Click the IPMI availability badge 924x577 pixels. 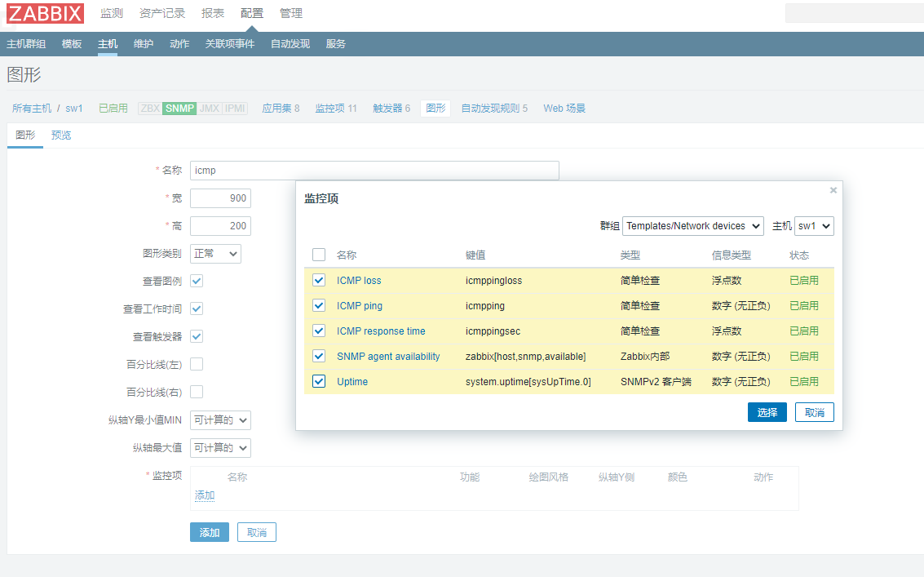pos(235,108)
